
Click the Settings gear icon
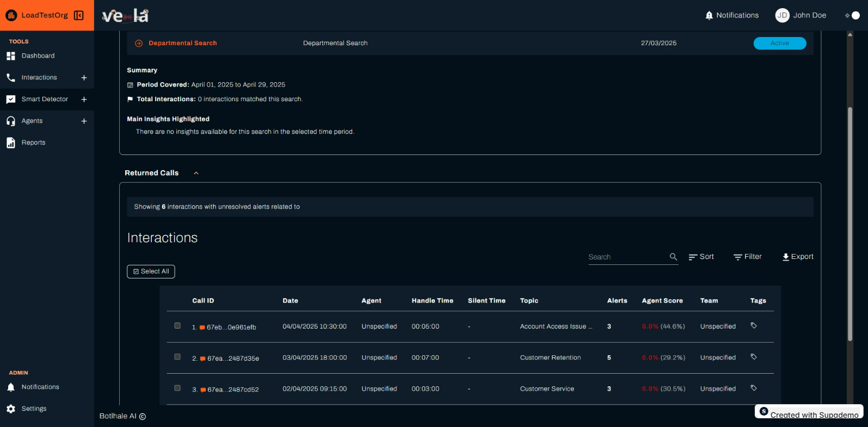coord(11,409)
